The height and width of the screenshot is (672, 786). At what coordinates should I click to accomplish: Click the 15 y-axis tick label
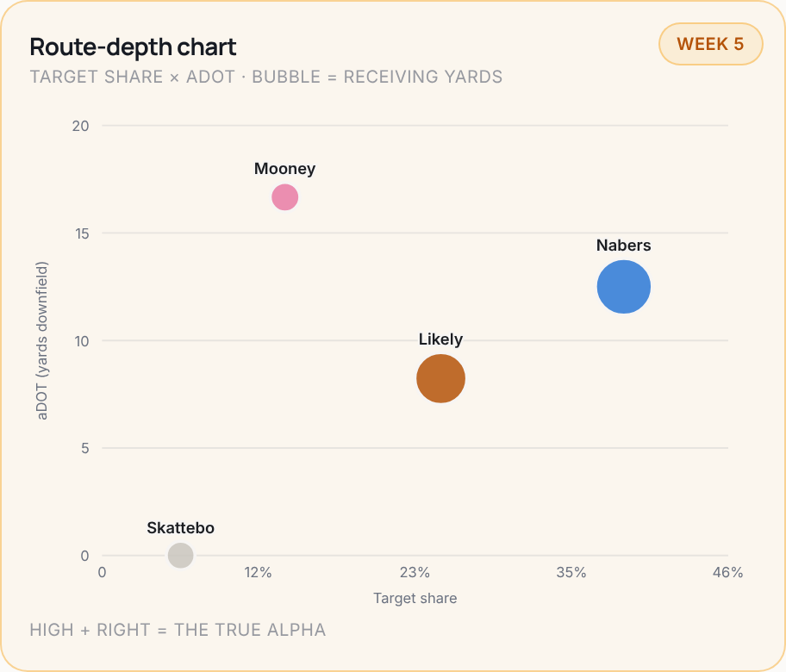click(82, 233)
